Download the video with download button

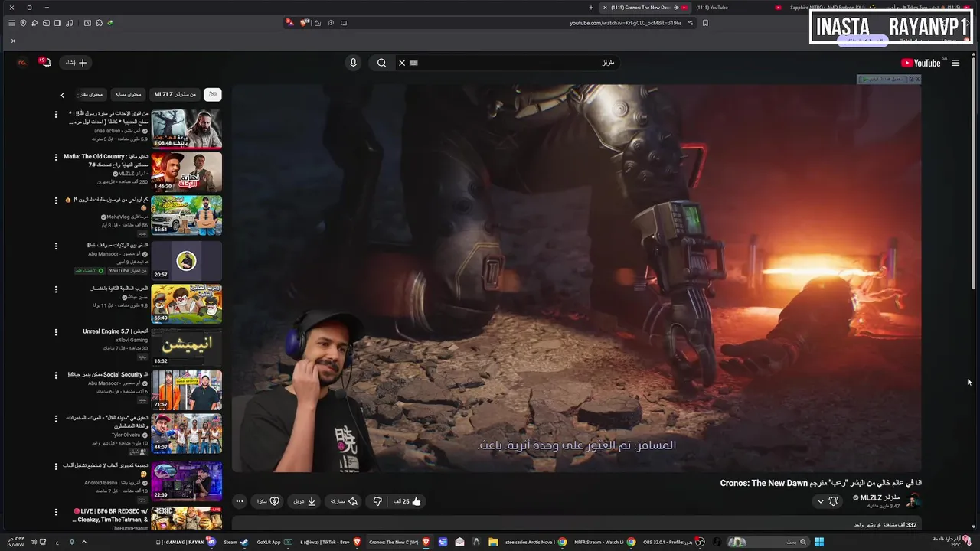305,501
